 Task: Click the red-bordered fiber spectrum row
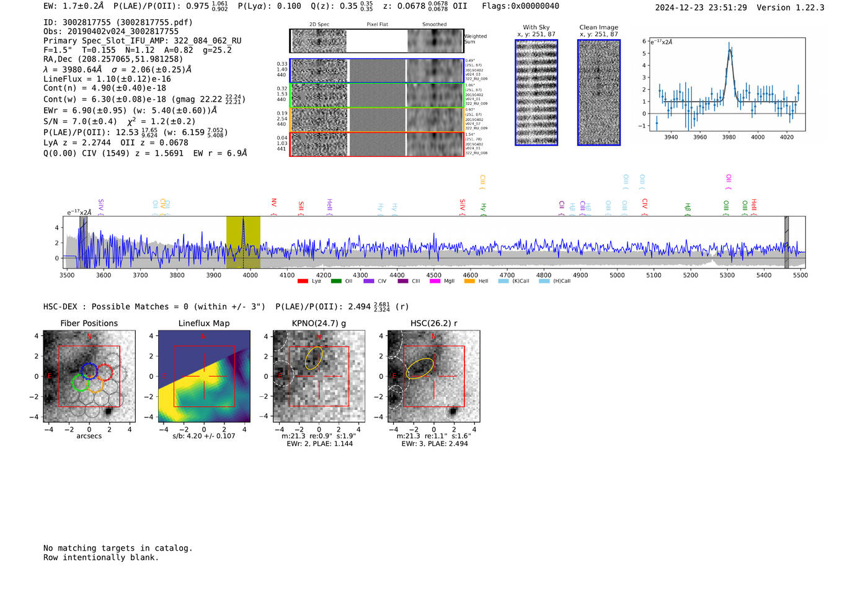coord(376,144)
